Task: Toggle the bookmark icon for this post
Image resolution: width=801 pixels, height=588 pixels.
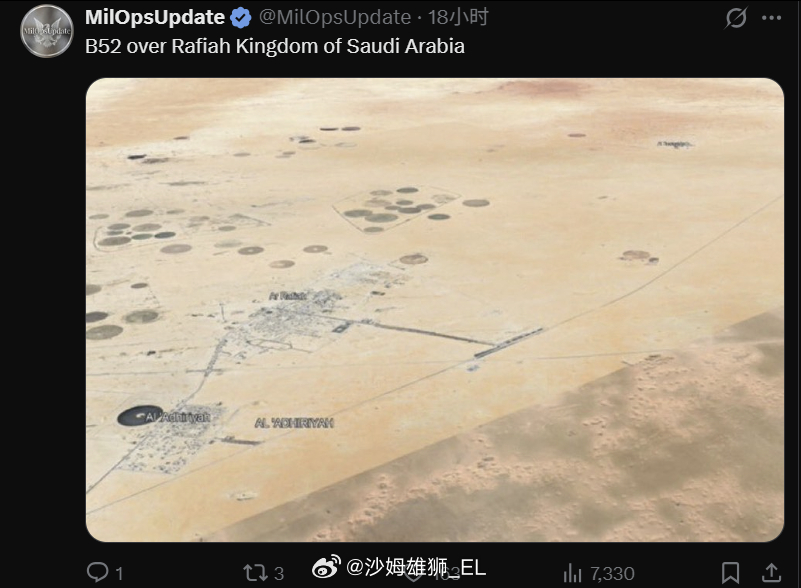Action: coord(731,573)
